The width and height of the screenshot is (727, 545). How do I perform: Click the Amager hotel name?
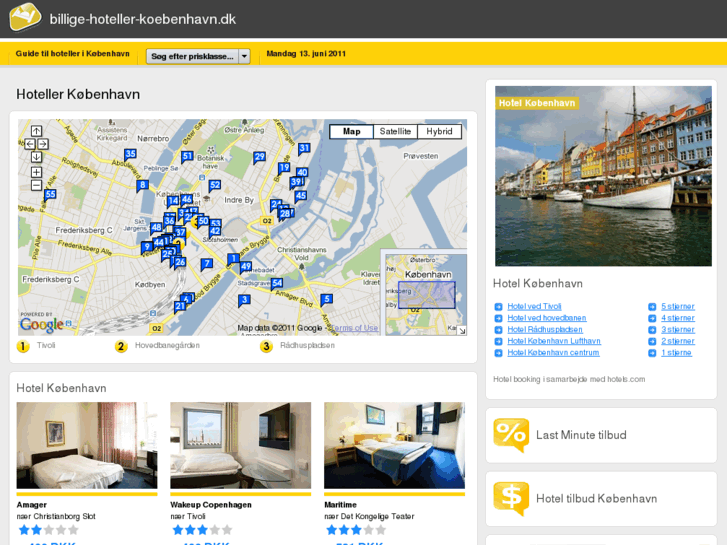coord(32,505)
